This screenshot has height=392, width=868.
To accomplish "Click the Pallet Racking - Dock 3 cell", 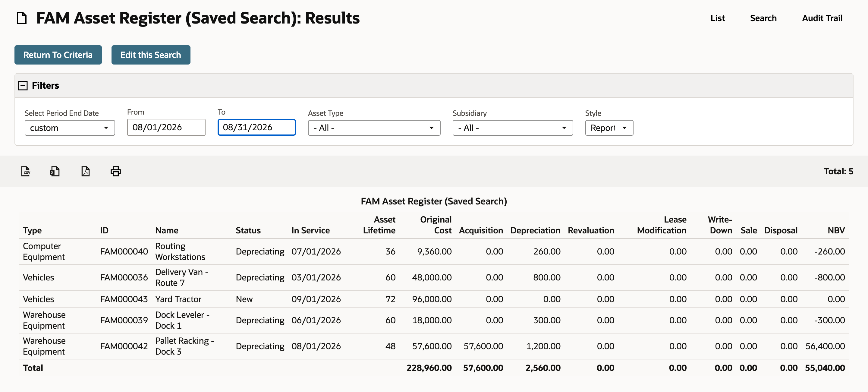I will pos(185,346).
